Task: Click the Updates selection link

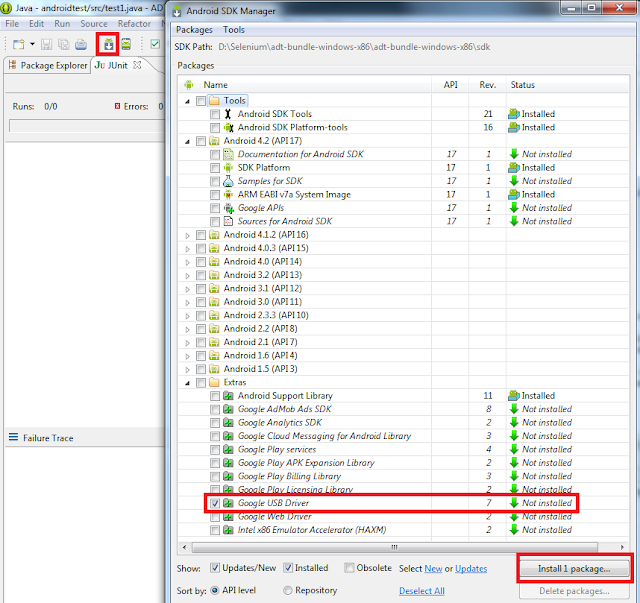Action: (x=471, y=568)
